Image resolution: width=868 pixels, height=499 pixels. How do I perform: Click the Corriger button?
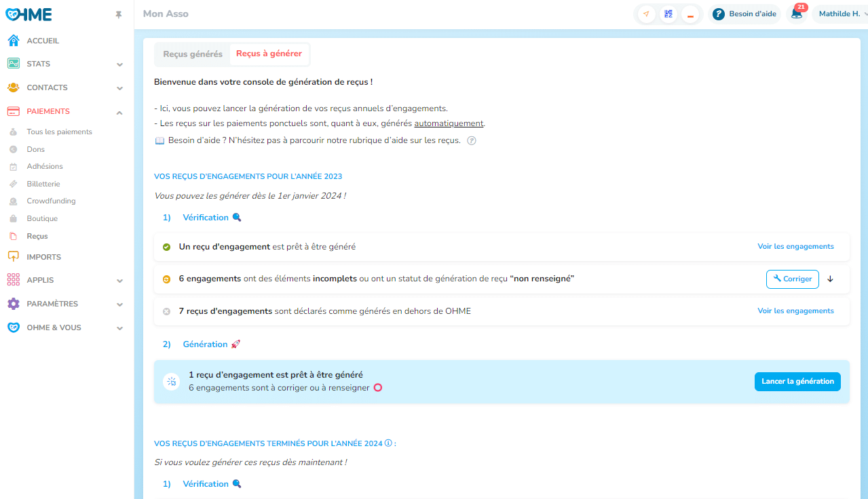[792, 279]
